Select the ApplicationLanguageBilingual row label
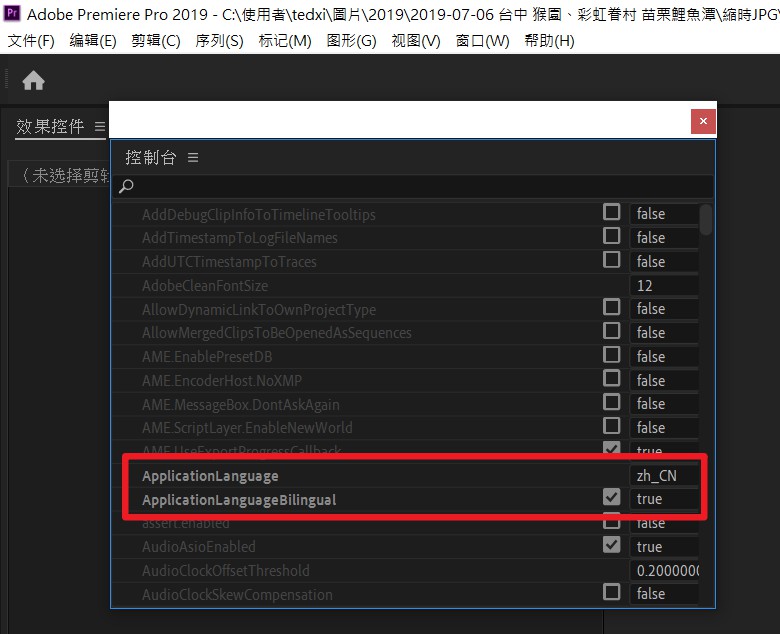The width and height of the screenshot is (780, 634). [x=239, y=500]
